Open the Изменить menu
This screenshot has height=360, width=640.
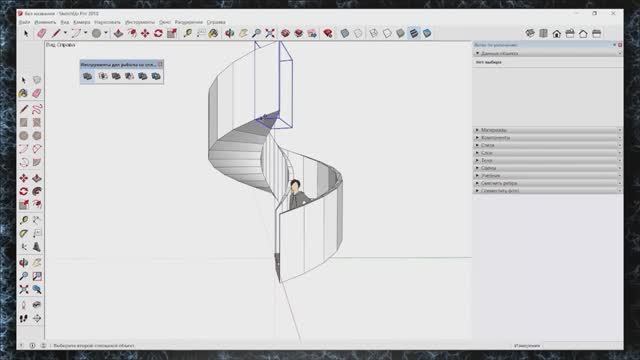coord(45,22)
